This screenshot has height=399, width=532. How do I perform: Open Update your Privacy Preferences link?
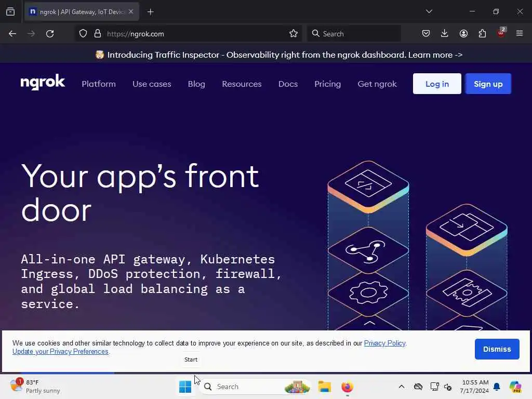pyautogui.click(x=60, y=352)
